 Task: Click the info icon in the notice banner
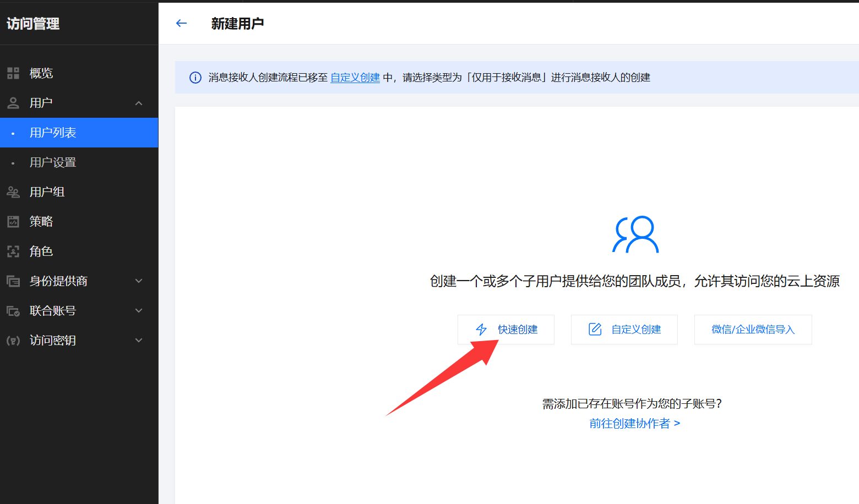tap(195, 78)
